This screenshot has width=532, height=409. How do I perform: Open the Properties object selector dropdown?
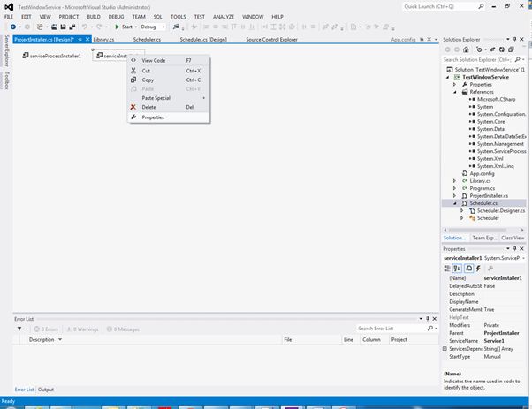coord(524,258)
